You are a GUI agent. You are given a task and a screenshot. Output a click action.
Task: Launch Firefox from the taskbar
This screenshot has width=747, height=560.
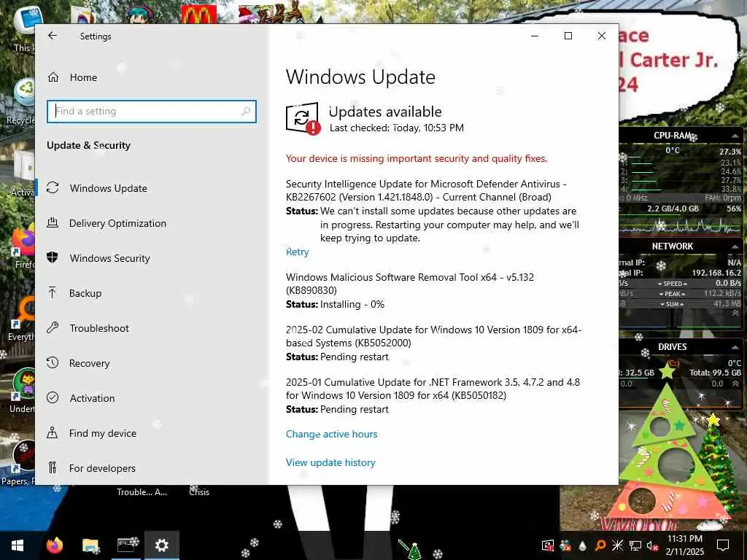tap(55, 545)
